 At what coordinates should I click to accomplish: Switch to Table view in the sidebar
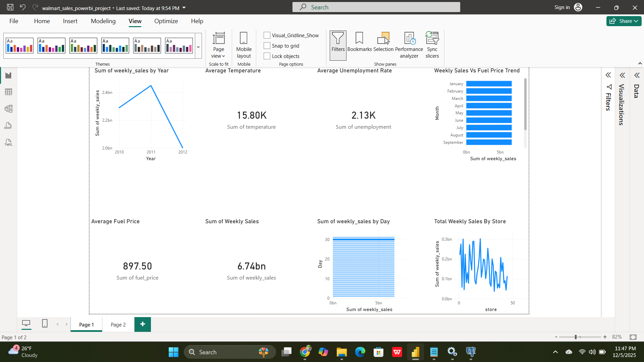pos(8,92)
